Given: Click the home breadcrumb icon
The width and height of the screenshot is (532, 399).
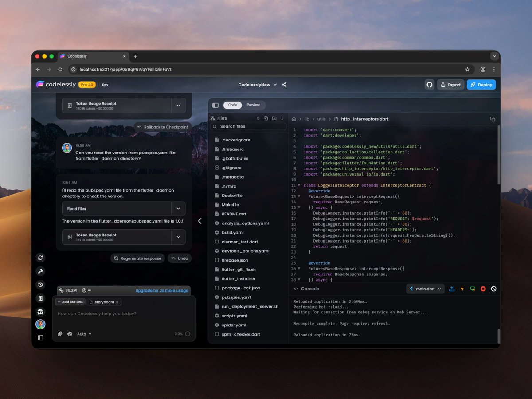Looking at the screenshot, I should (x=294, y=119).
